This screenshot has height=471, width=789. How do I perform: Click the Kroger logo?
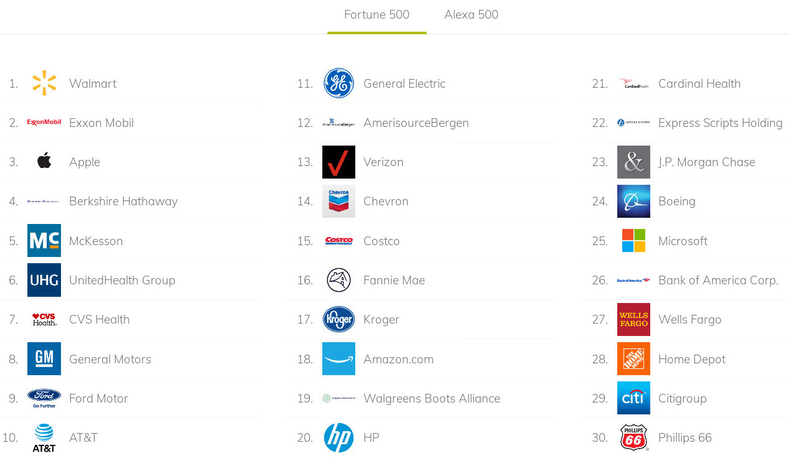[x=339, y=319]
